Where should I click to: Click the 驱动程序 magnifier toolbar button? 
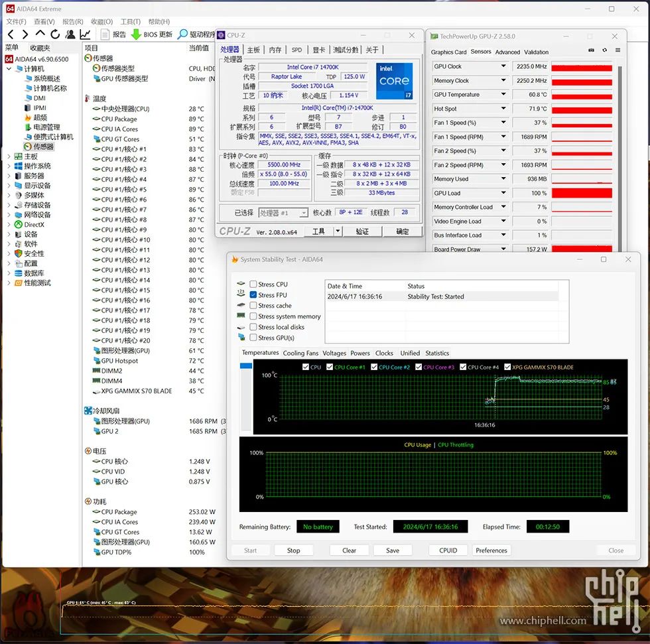pos(196,34)
